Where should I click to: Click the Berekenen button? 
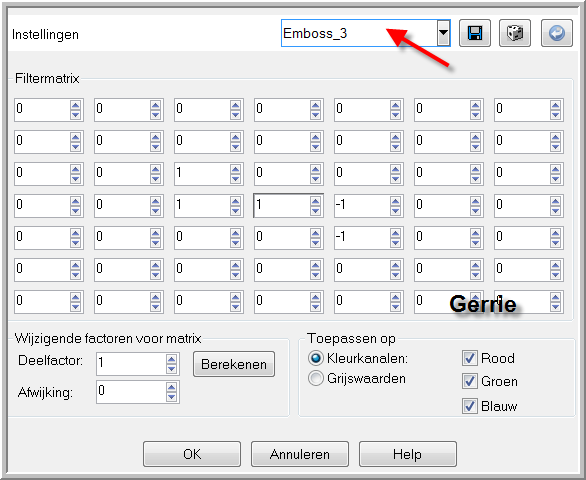click(234, 364)
